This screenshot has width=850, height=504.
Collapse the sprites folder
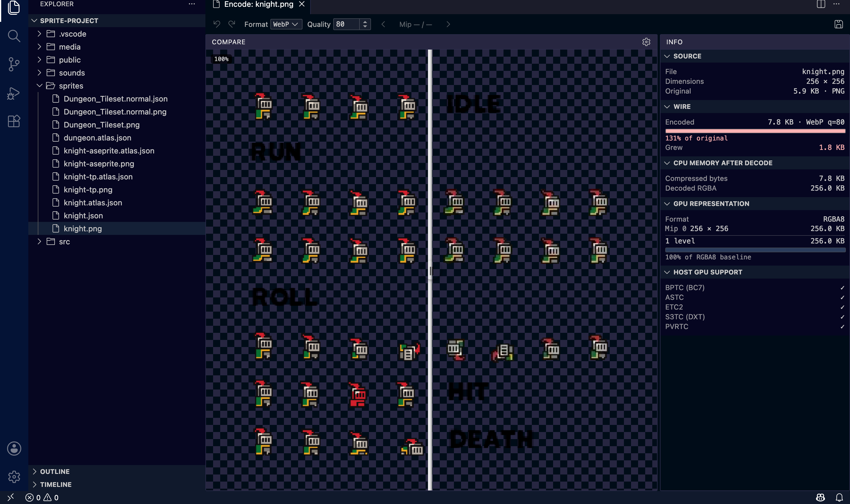pos(117,86)
